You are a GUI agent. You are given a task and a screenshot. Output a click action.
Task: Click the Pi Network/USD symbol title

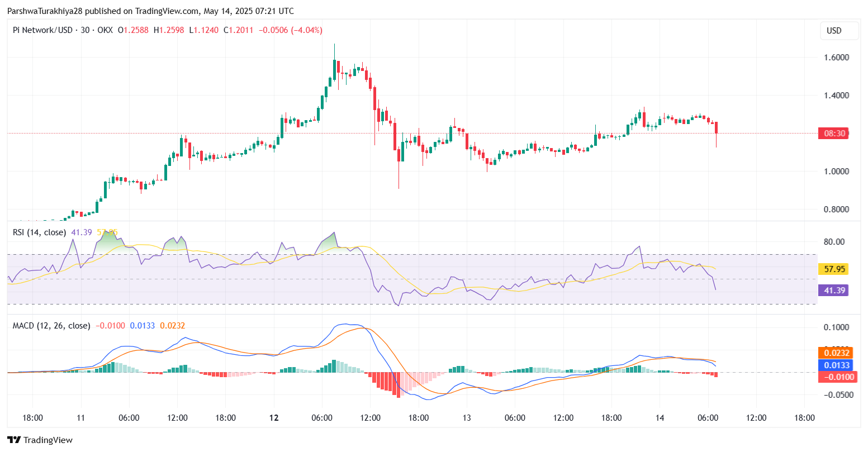(42, 30)
